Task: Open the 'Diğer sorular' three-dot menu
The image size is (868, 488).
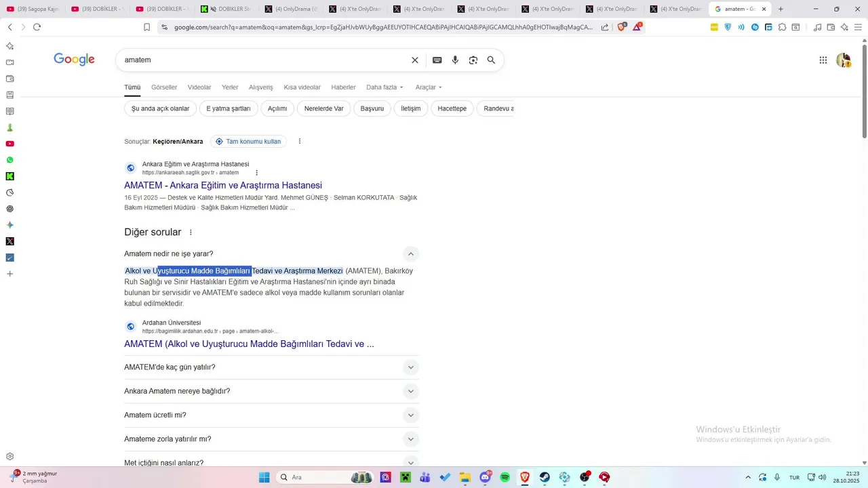Action: pos(191,232)
